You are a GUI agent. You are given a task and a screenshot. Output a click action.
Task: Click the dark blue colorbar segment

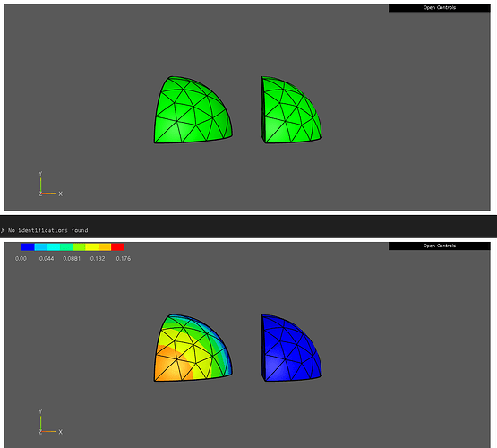(x=28, y=247)
